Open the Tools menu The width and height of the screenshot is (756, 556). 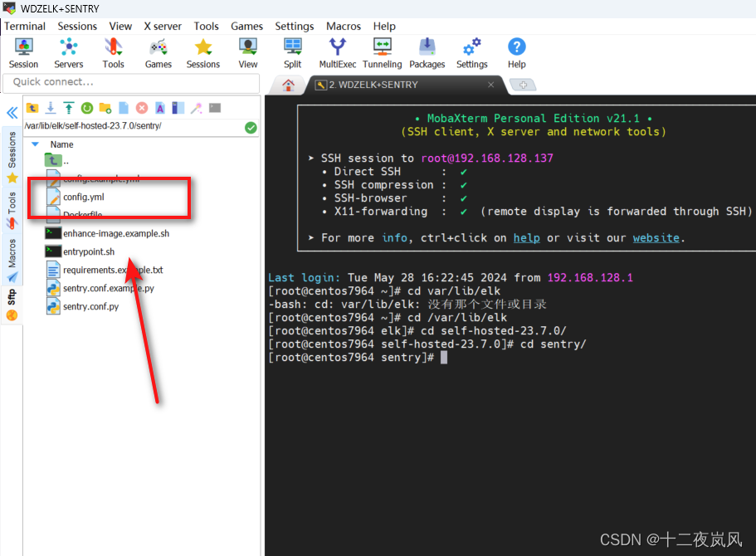[206, 26]
